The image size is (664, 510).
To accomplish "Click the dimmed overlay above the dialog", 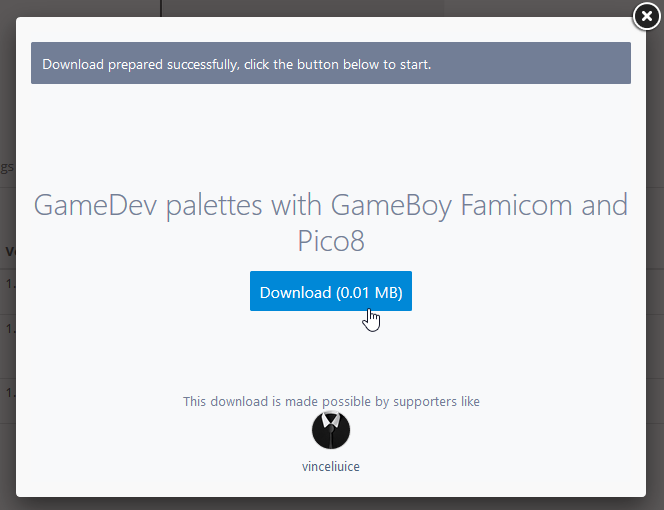I will pyautogui.click(x=332, y=8).
